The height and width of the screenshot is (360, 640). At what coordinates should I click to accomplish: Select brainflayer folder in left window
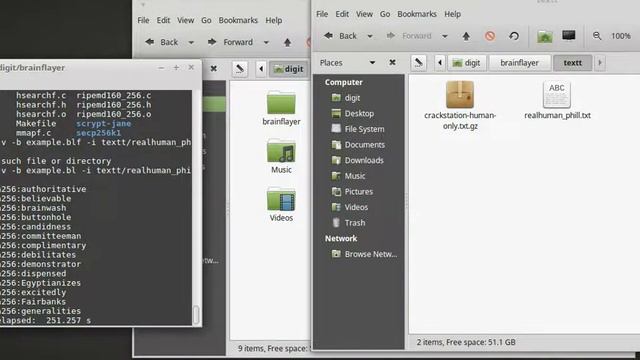pyautogui.click(x=281, y=108)
